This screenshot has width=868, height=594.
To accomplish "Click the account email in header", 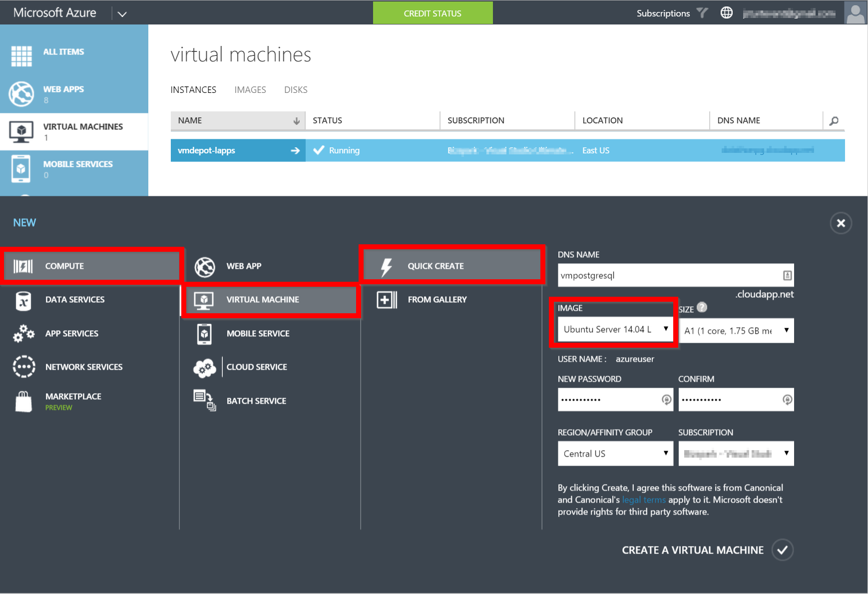I will tap(789, 13).
